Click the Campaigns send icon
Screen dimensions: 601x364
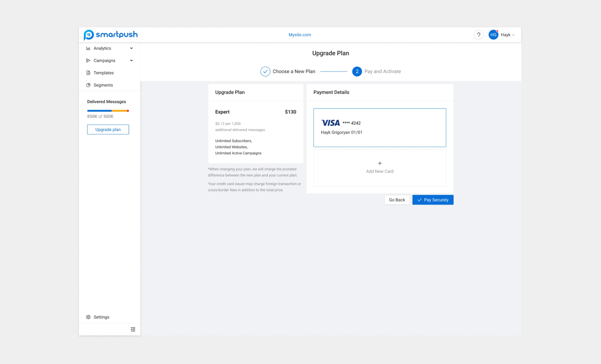pyautogui.click(x=88, y=60)
